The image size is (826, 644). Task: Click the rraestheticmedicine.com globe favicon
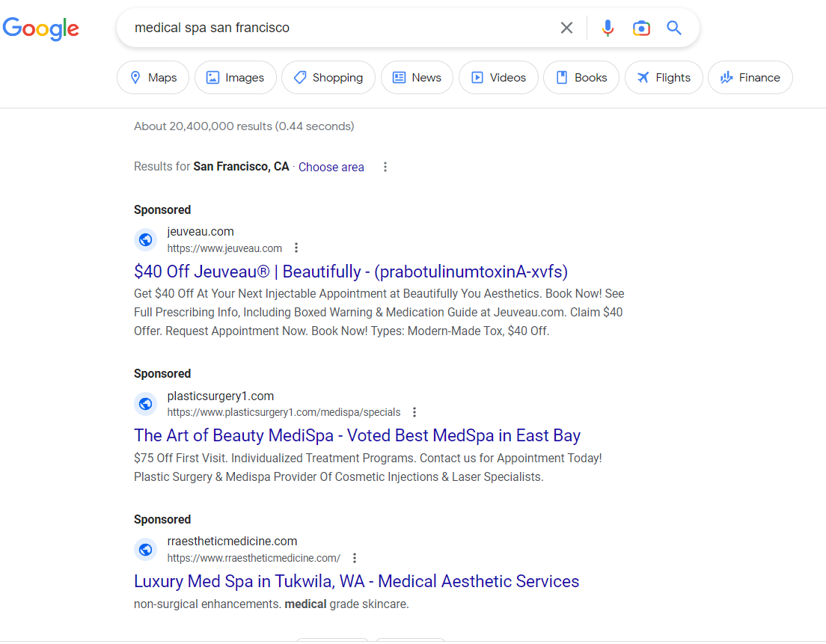[x=145, y=549]
